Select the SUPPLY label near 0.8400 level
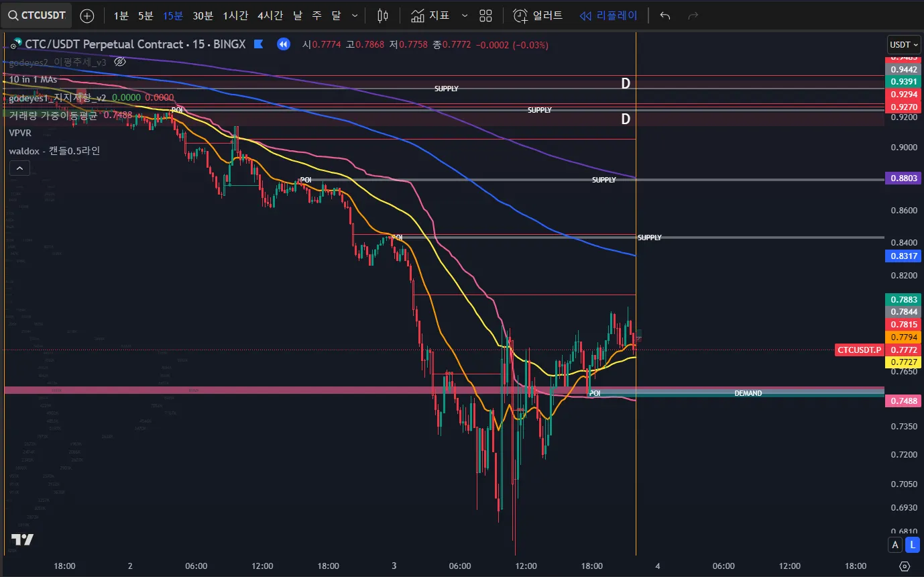The image size is (924, 577). [649, 238]
